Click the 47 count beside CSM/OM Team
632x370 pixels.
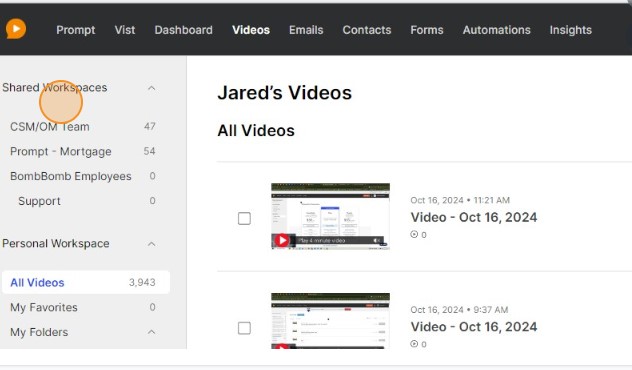(x=150, y=127)
